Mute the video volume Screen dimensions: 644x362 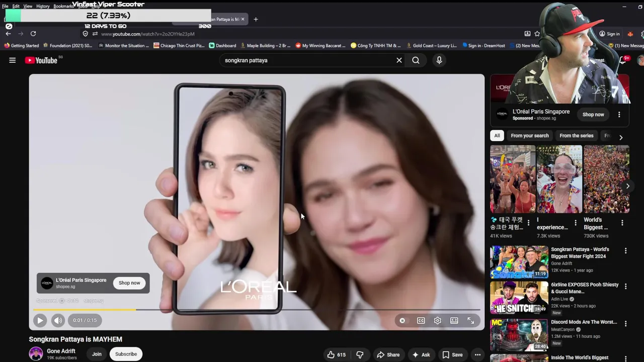58,320
